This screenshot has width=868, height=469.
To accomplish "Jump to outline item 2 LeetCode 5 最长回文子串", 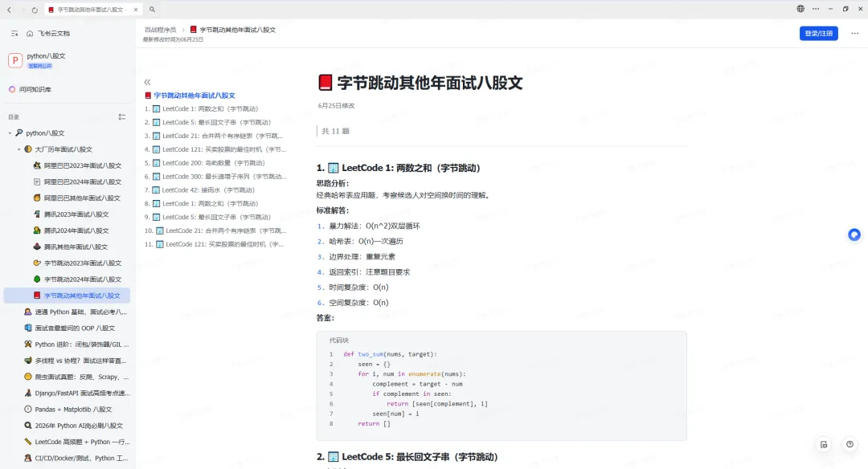I will click(x=207, y=122).
